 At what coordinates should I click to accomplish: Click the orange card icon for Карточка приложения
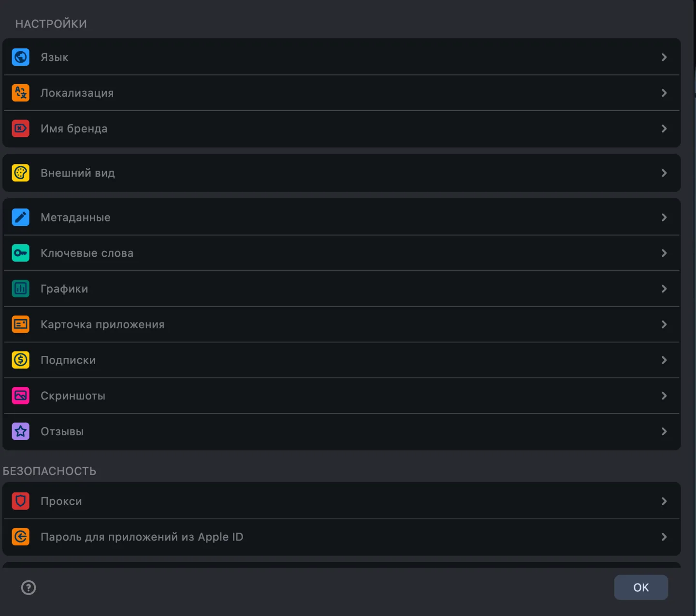(20, 324)
